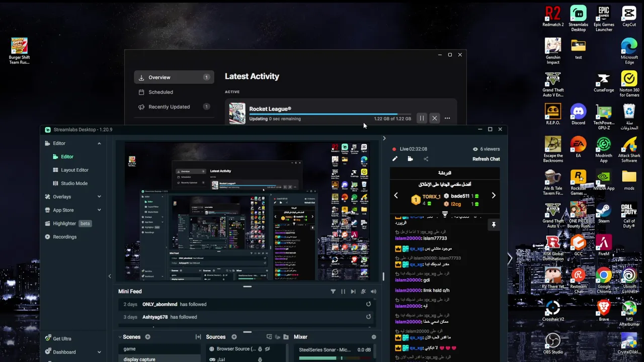
Task: Open Epic Games Launcher desktop icon
Action: point(604,19)
